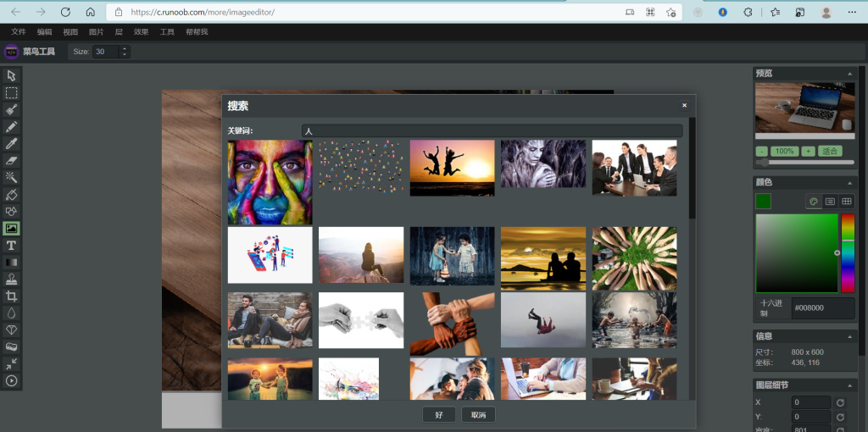Open the 效果 menu
The height and width of the screenshot is (432, 868).
coord(141,32)
